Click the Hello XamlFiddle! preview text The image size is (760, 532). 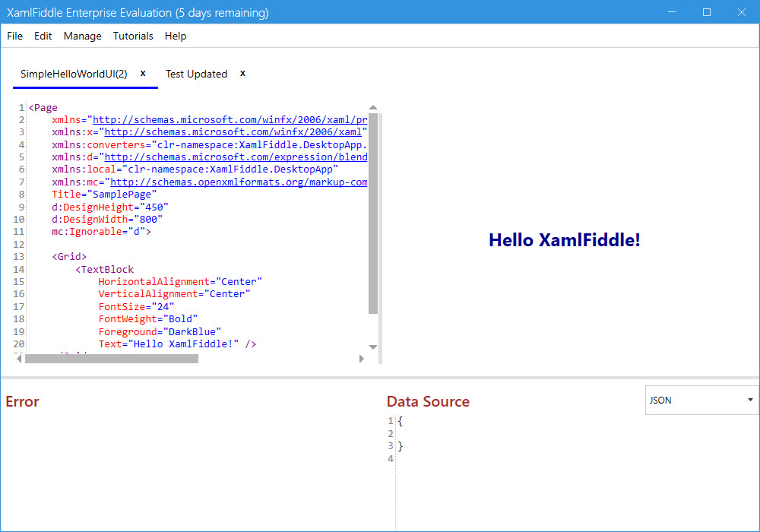564,240
